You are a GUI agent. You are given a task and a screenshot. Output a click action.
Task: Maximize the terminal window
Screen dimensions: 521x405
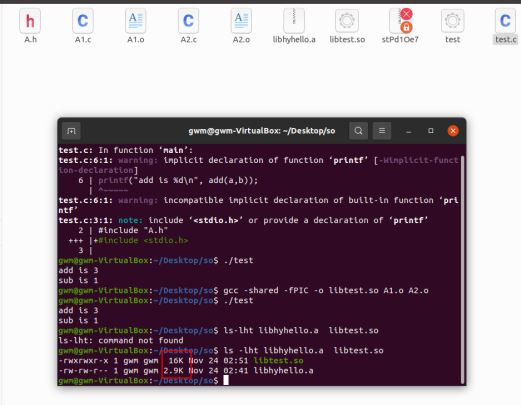[x=431, y=131]
